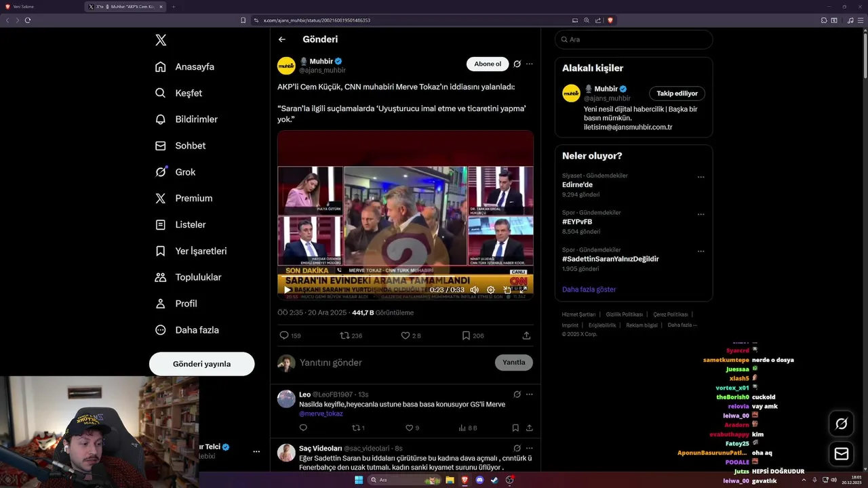Open the #EYPvFB trend

(x=577, y=222)
